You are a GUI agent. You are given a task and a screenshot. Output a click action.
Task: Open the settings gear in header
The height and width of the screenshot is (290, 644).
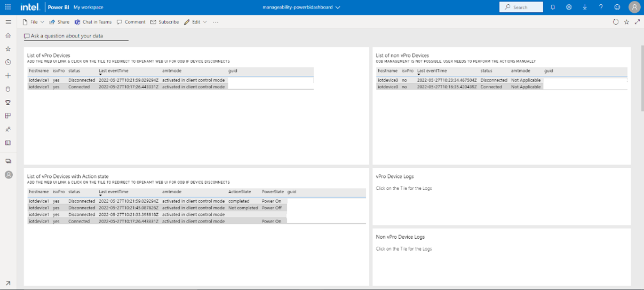[569, 7]
